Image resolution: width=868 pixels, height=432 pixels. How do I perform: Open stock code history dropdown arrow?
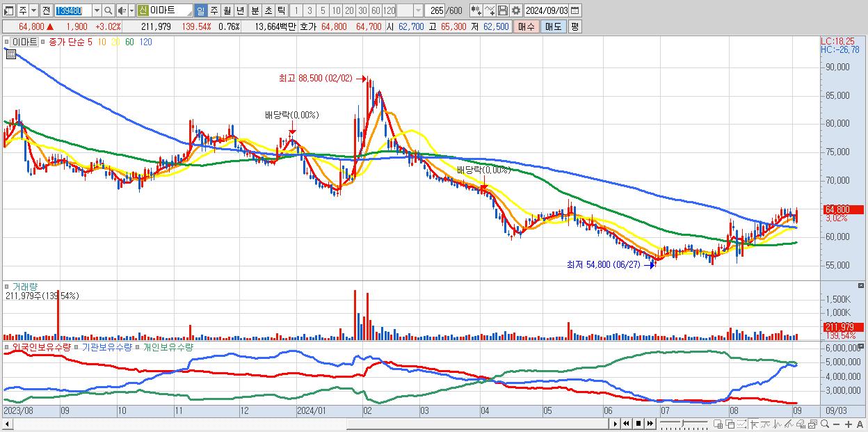97,11
